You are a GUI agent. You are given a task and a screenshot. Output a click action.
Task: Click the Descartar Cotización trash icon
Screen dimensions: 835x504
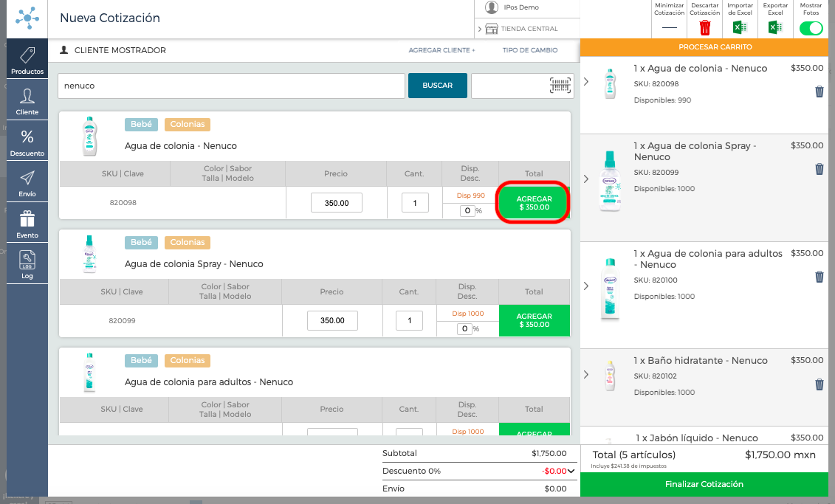[705, 28]
